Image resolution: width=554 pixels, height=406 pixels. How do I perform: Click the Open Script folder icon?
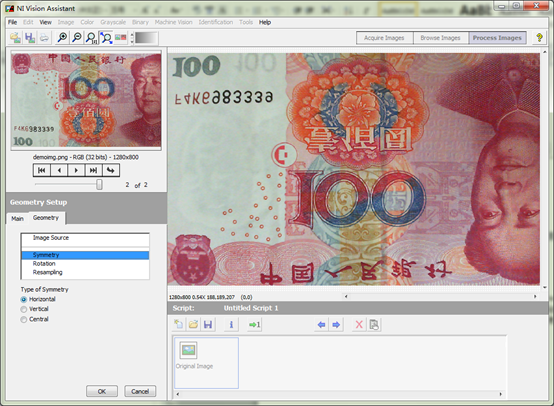coord(193,324)
